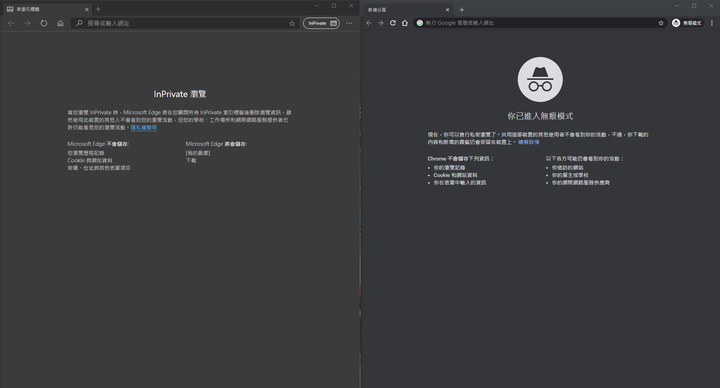Select the Edge new tab label

(x=28, y=9)
